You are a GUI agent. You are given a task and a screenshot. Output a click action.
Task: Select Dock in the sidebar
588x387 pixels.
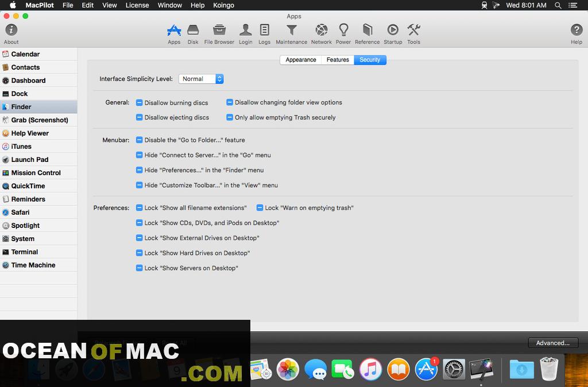38,94
